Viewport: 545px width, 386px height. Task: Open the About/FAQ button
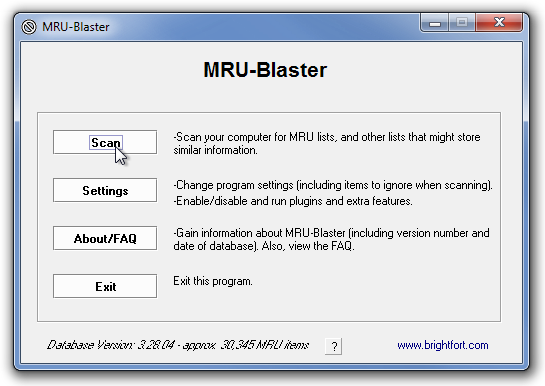pos(105,238)
